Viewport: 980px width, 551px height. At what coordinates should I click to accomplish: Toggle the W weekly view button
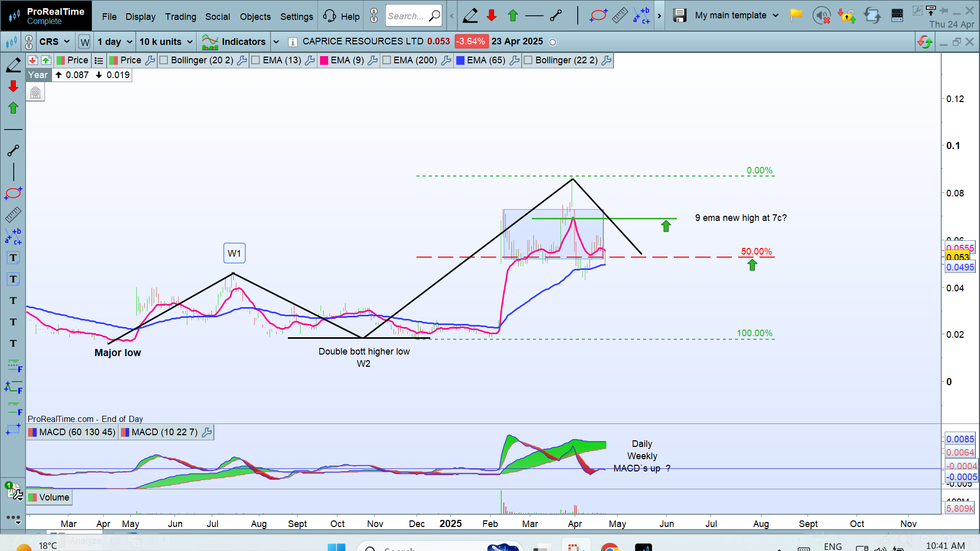point(85,42)
